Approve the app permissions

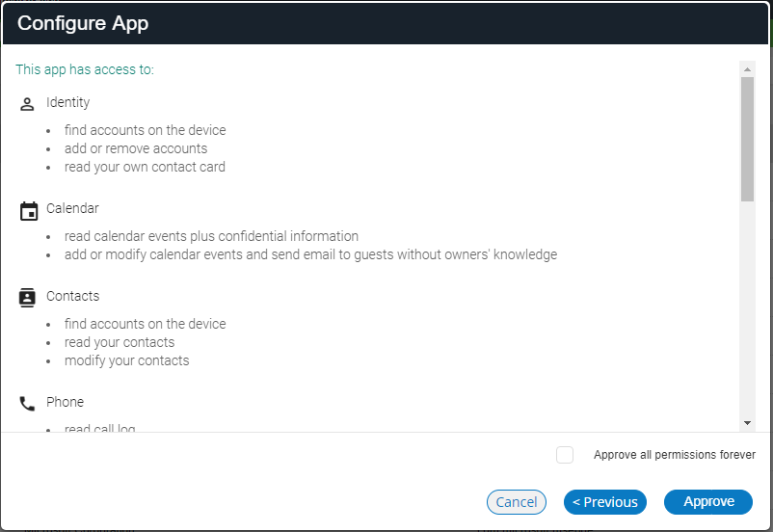point(708,502)
